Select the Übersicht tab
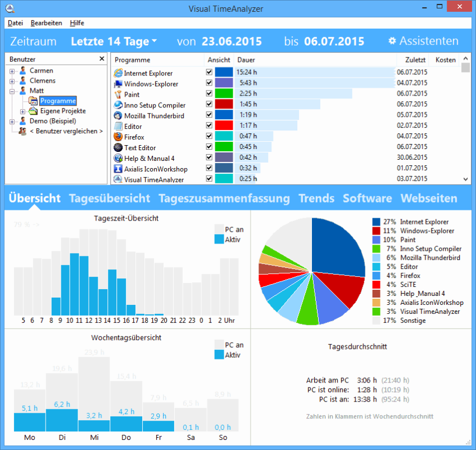 tap(35, 198)
